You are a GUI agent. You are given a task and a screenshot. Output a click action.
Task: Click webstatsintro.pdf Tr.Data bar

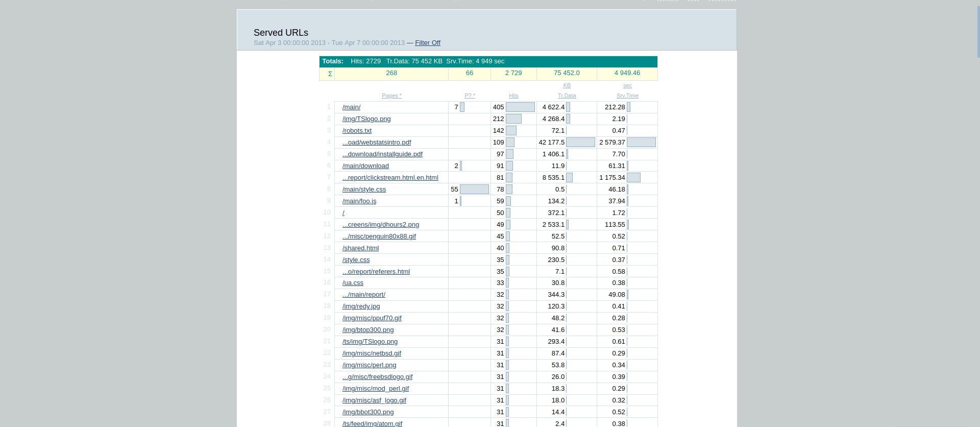click(x=580, y=143)
